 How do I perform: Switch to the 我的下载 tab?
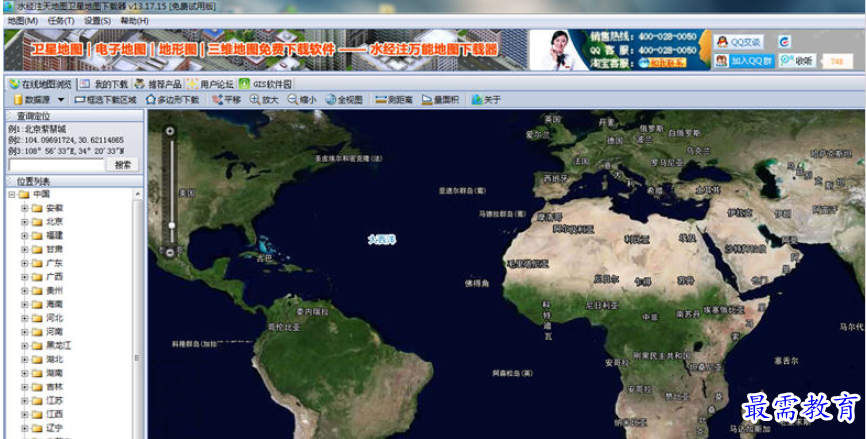(104, 84)
